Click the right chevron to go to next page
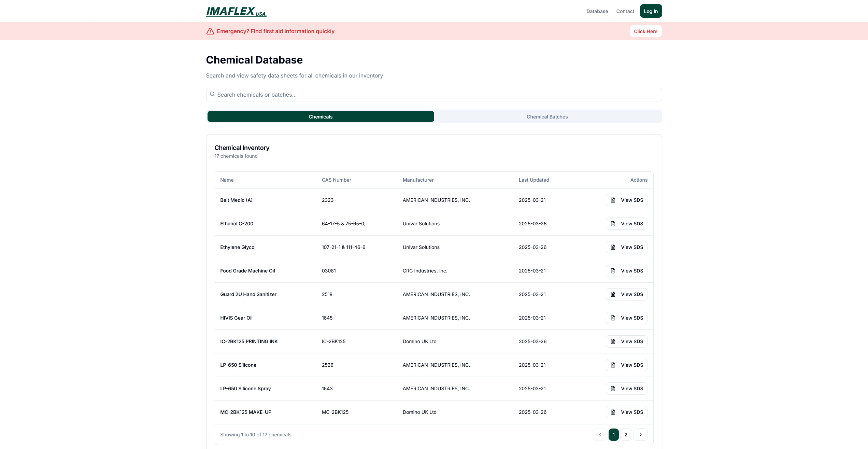868x449 pixels. [640, 435]
